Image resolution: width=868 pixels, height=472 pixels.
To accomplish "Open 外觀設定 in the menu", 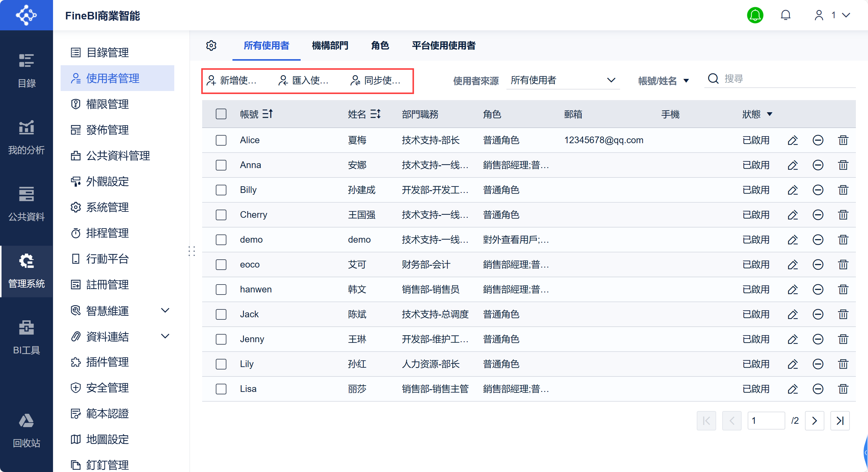I will tap(117, 181).
